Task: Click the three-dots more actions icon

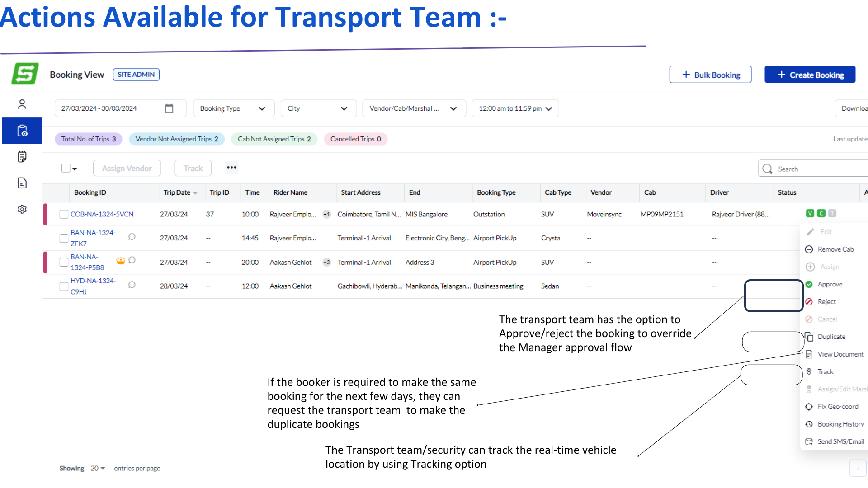Action: point(231,168)
